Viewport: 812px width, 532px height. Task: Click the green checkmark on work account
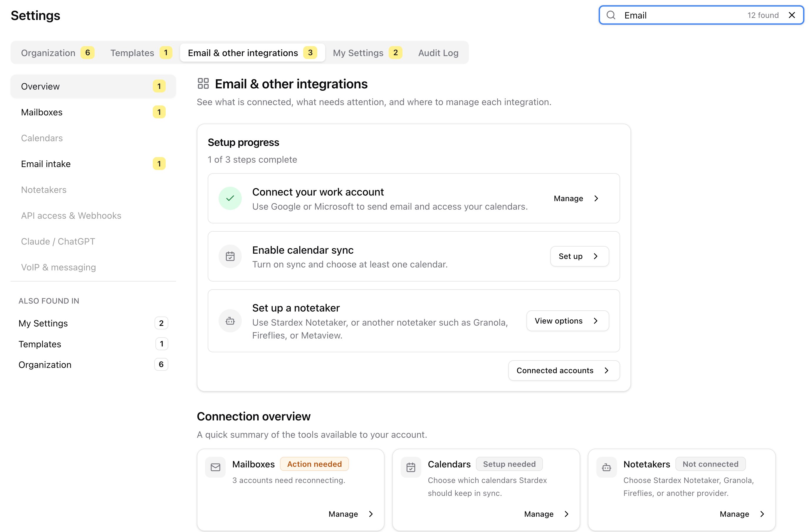tap(230, 198)
